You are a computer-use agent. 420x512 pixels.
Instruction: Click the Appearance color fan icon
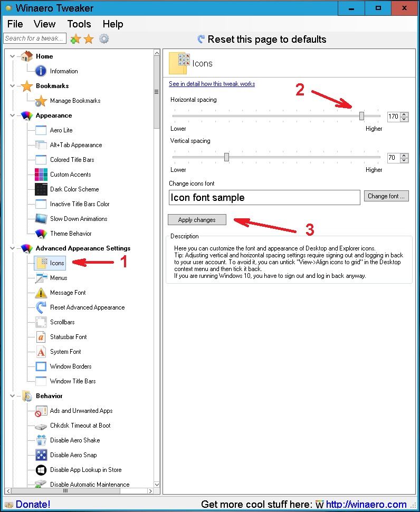27,115
